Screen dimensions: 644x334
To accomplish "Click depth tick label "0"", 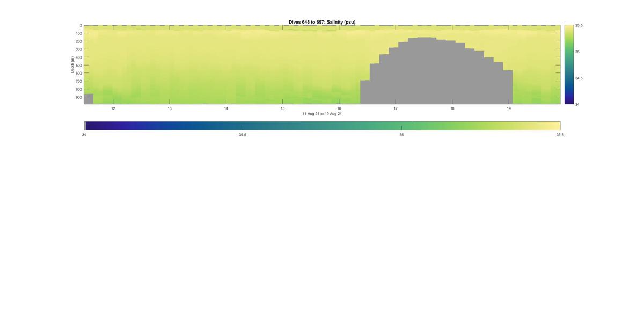I will [x=81, y=25].
